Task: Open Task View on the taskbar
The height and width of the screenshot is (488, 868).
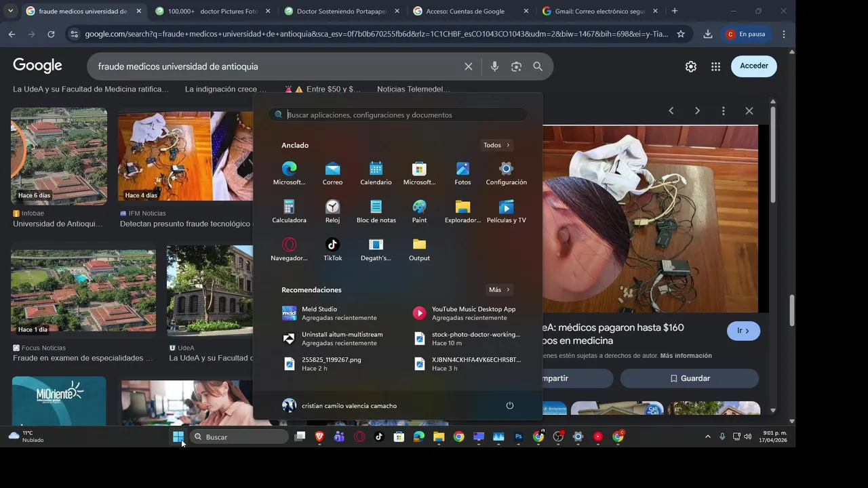Action: (300, 437)
